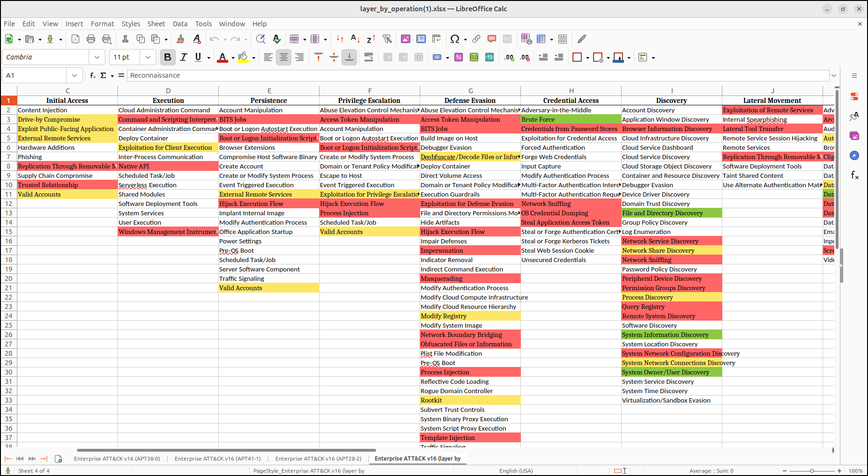The width and height of the screenshot is (868, 476).
Task: Click Sort Ascending icon
Action: pyautogui.click(x=355, y=39)
